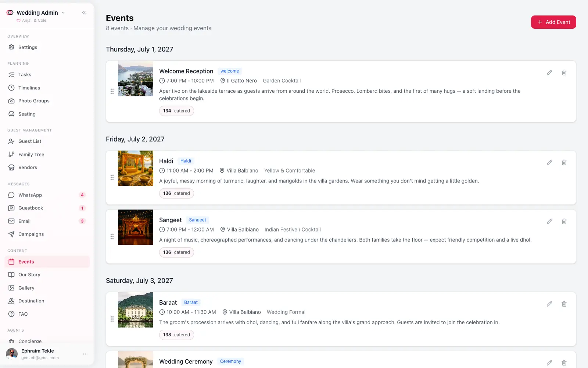Click the 134 catered chip
The height and width of the screenshot is (368, 588).
(176, 111)
